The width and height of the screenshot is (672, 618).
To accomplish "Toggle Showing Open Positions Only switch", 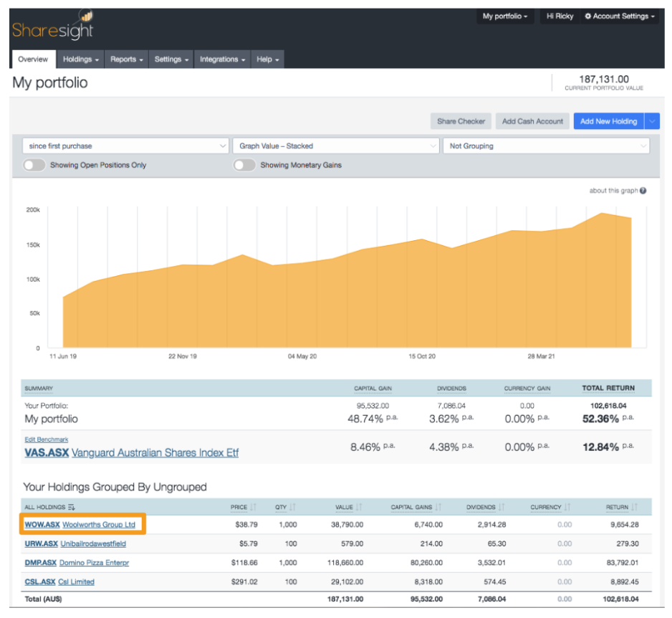I will 34,165.
